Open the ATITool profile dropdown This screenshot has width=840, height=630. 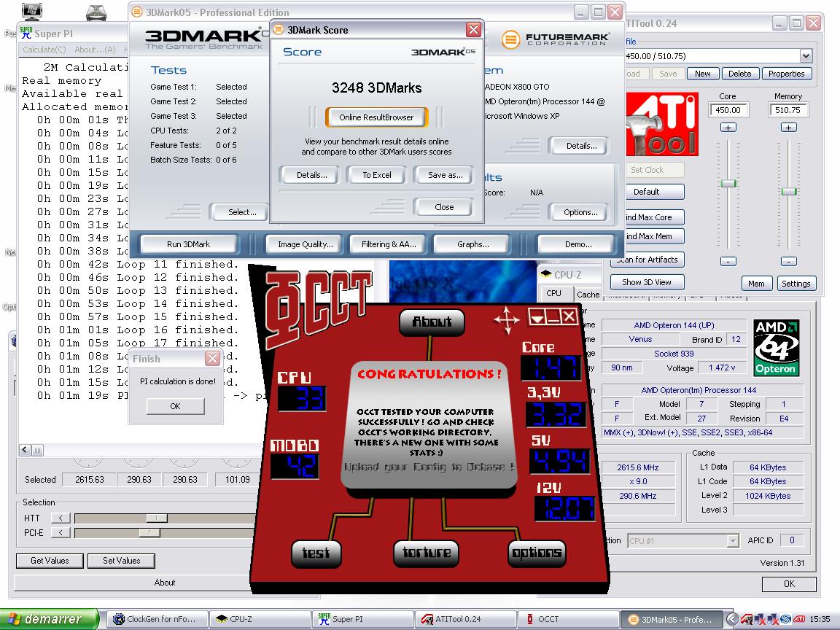806,55
